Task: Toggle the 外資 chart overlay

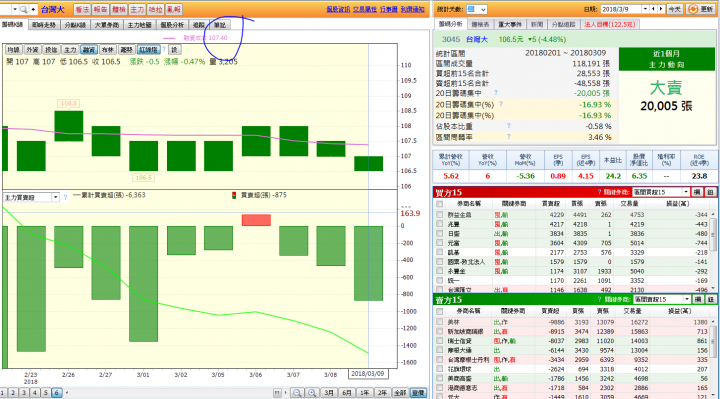Action: [32, 50]
